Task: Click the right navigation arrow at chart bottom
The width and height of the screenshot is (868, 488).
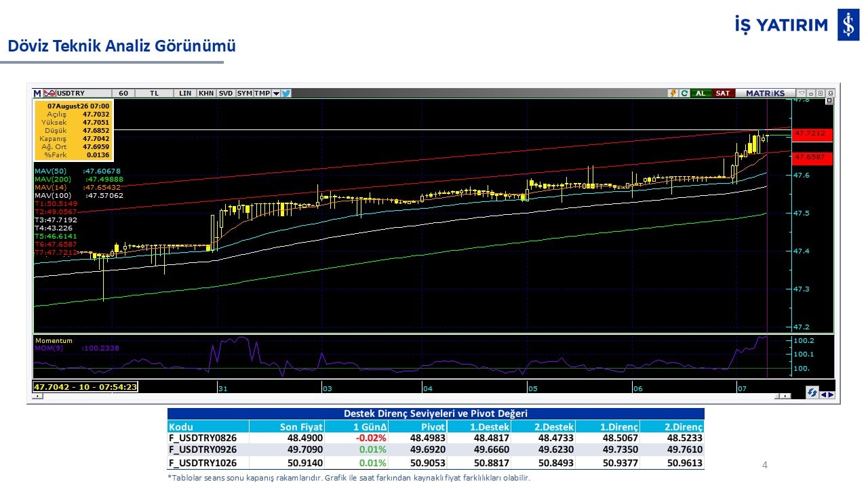Action: (x=831, y=394)
